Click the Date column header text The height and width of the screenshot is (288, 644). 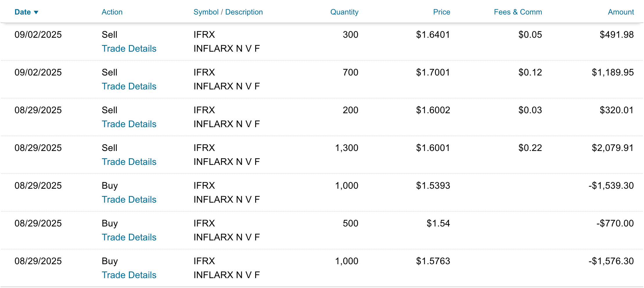click(x=23, y=12)
